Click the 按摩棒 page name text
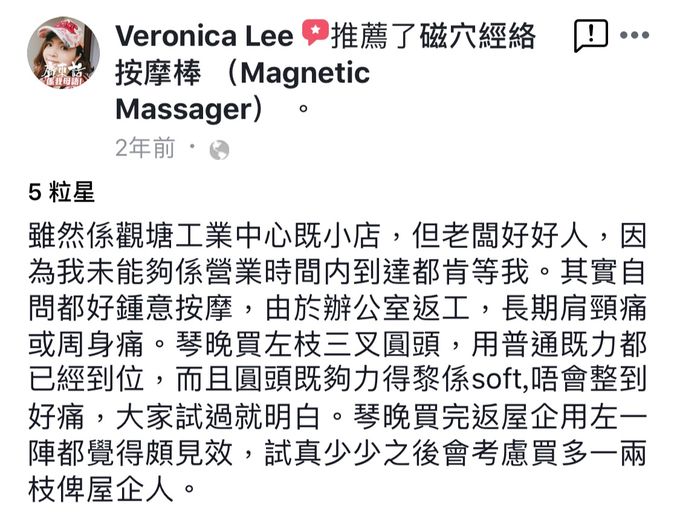The image size is (680, 513). pos(158,72)
